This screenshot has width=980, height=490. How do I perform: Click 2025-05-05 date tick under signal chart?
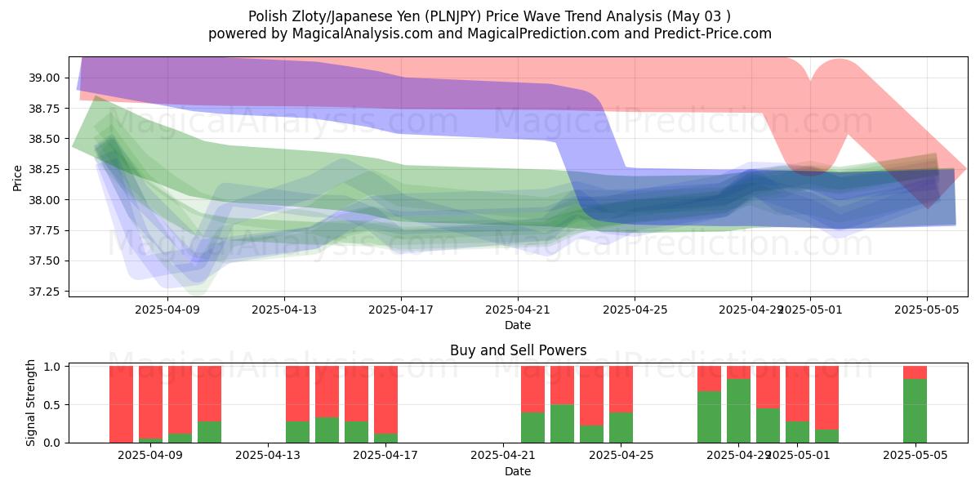click(915, 456)
